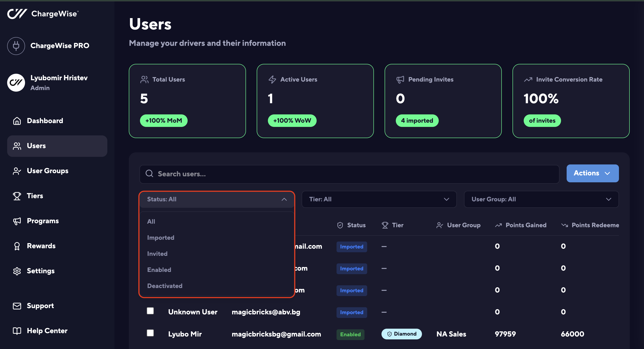The height and width of the screenshot is (349, 644).
Task: Check the Unknown User row checkbox
Action: coord(150,311)
